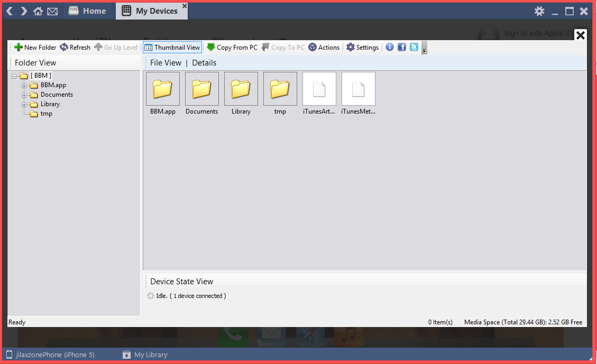
Task: Select BBM.app in the folder tree
Action: (53, 85)
